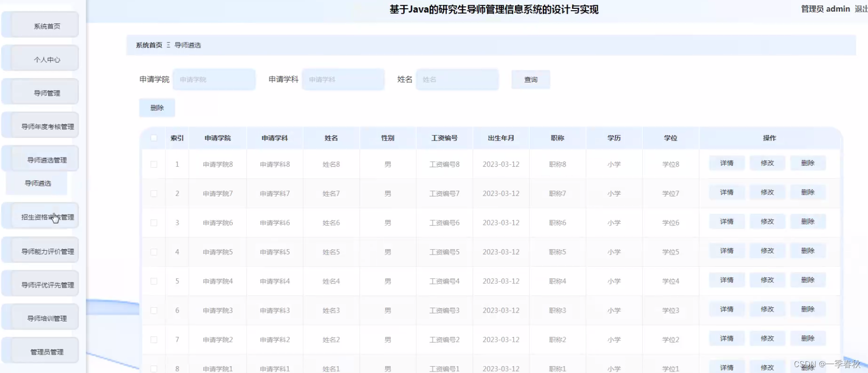Click 修改 for row 姓名6

(767, 222)
